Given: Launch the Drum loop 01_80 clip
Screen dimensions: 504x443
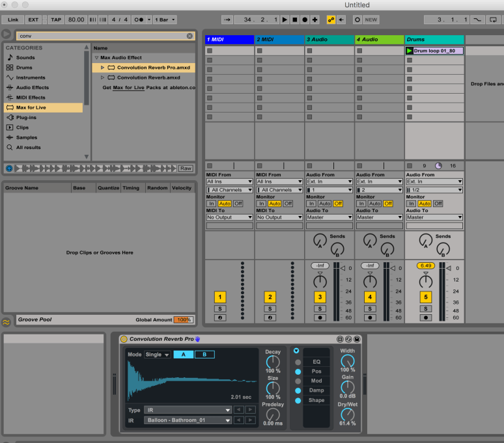Looking at the screenshot, I should click(409, 51).
